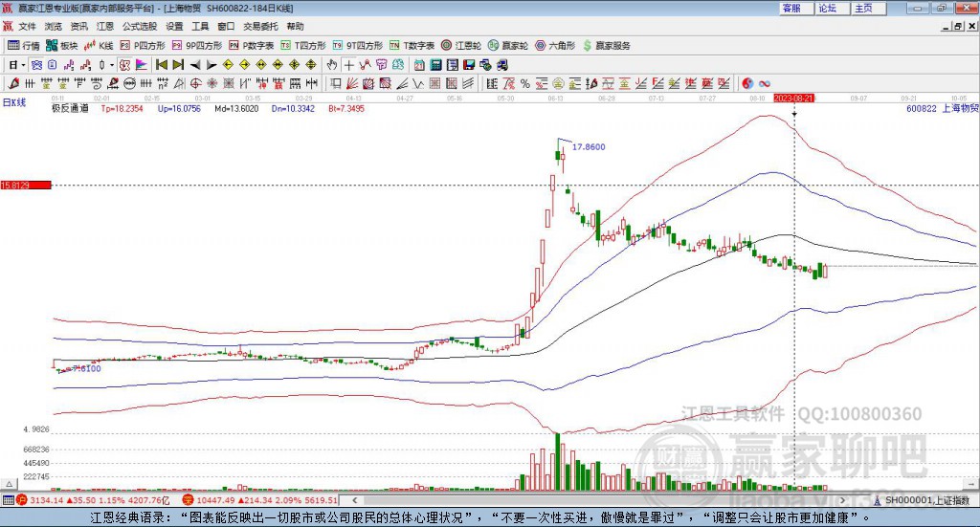Open the 六角形 hexagon tool
Viewport: 980px width, 527px height.
coord(555,46)
